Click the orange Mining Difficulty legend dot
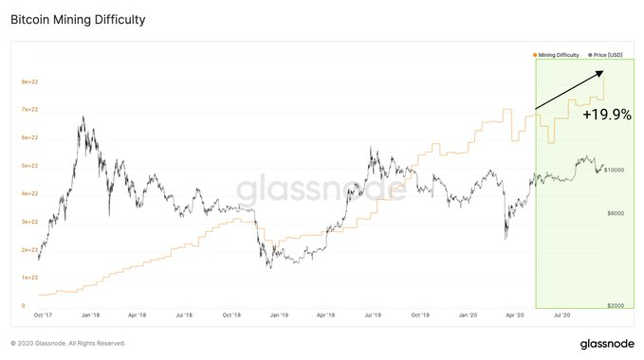Screen dimensions: 644x360 (535, 55)
